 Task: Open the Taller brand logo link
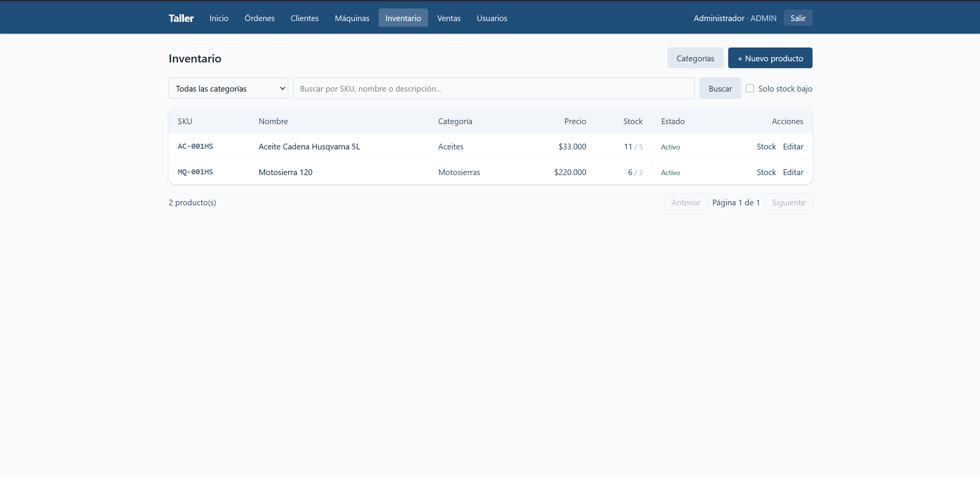(x=181, y=18)
